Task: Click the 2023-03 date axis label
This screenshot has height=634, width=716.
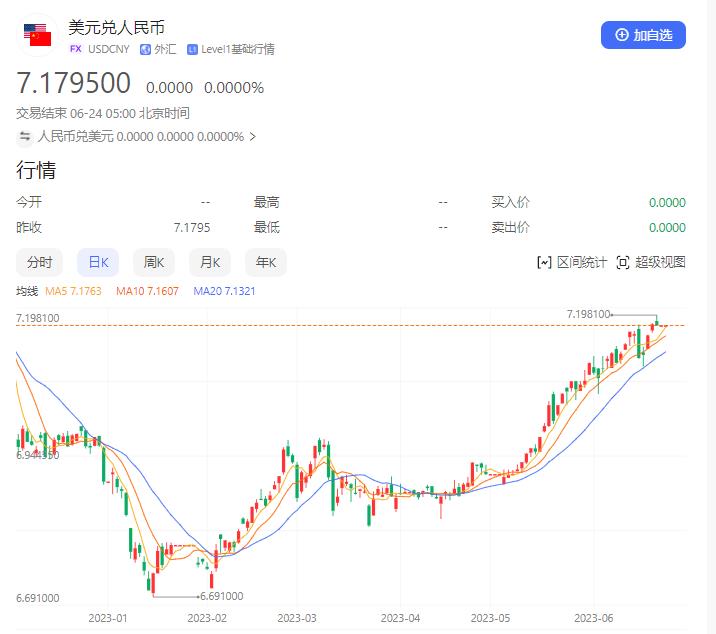Action: point(297,618)
